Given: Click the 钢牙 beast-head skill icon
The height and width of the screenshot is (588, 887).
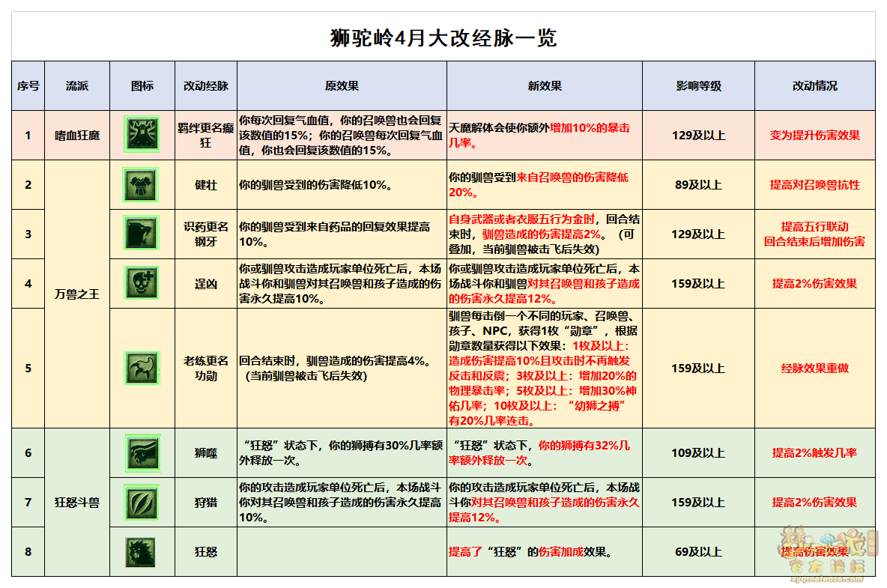Looking at the screenshot, I should pos(141,232).
